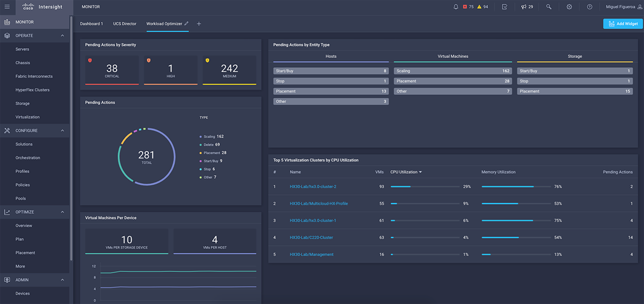This screenshot has height=304, width=644.
Task: Click the critical severity shield icon
Action: click(x=90, y=60)
